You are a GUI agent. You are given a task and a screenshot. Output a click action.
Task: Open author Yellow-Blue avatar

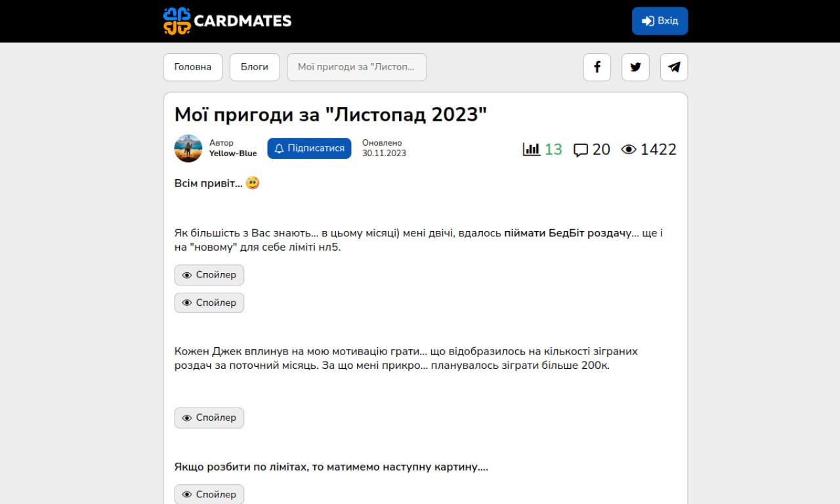188,148
